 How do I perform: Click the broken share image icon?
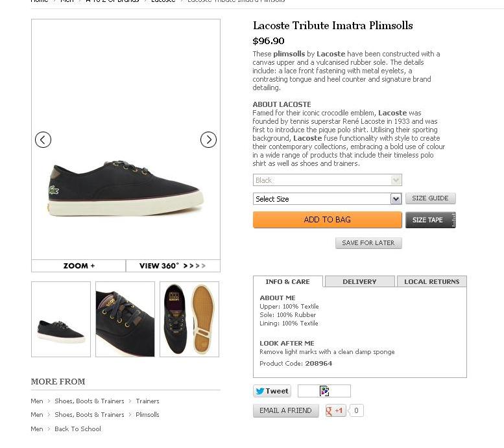pyautogui.click(x=324, y=391)
